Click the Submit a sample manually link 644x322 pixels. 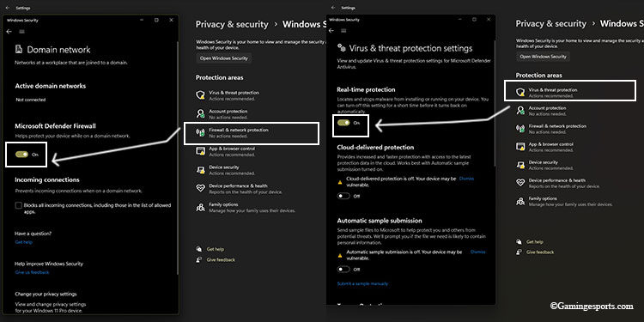[362, 284]
